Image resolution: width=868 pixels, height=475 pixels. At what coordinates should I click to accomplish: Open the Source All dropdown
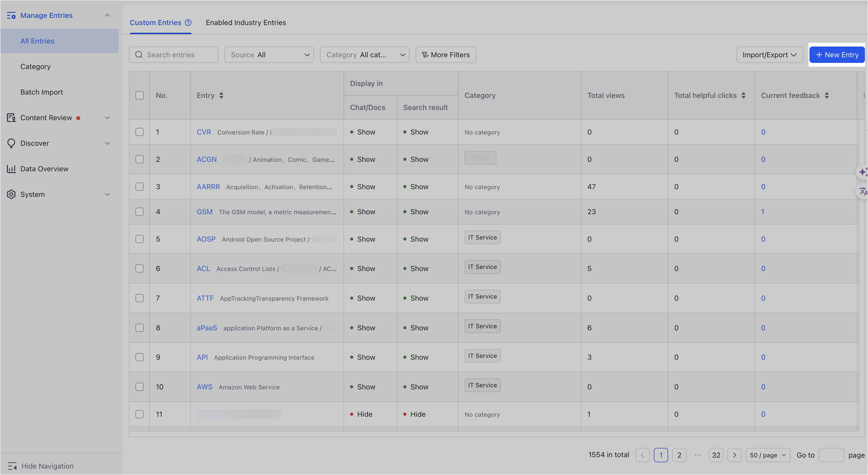pyautogui.click(x=269, y=55)
